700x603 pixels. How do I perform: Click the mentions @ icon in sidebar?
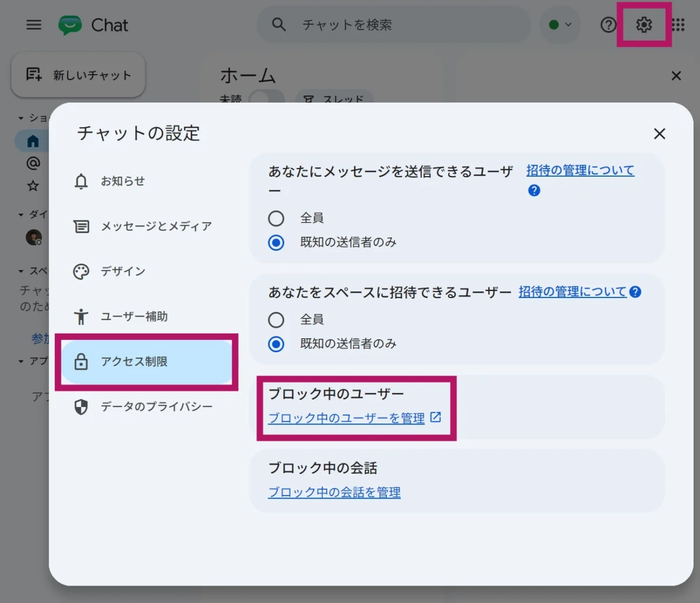point(33,163)
